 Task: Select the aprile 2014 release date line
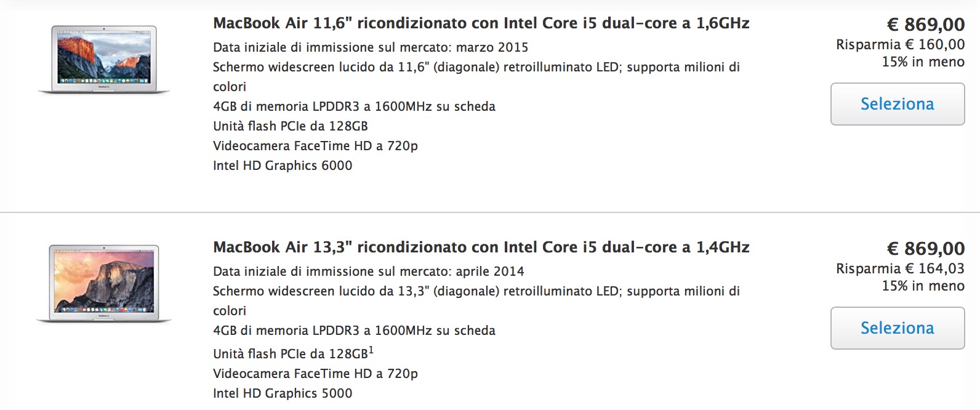click(368, 271)
